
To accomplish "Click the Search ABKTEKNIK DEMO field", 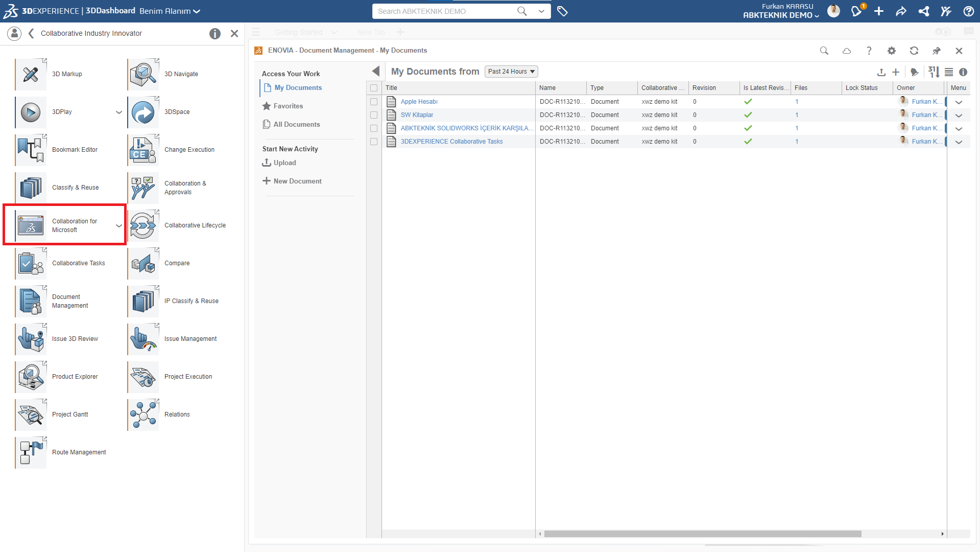I will 444,11.
